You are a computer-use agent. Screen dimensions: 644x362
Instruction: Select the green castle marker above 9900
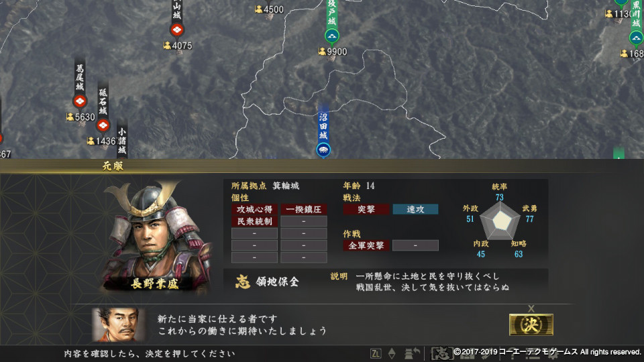(x=332, y=36)
